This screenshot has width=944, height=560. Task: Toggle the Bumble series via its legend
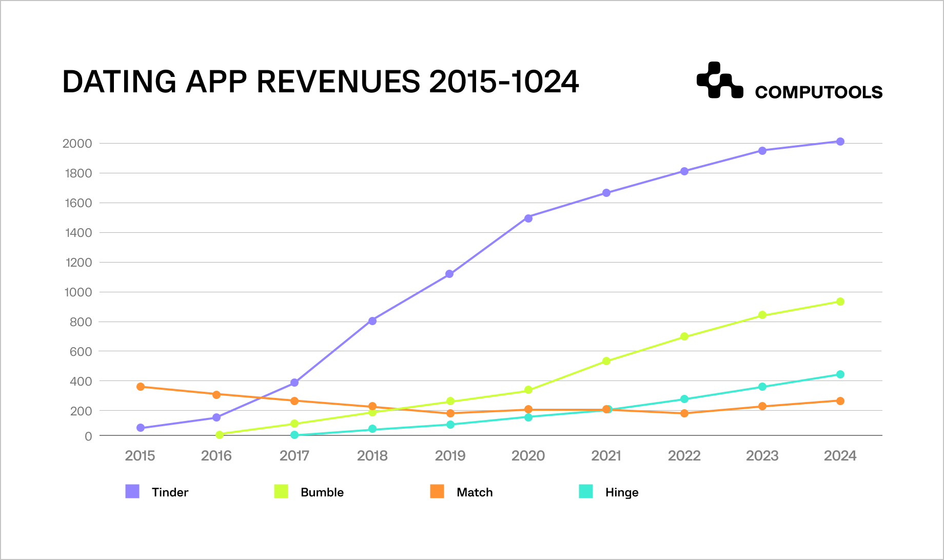[x=281, y=492]
